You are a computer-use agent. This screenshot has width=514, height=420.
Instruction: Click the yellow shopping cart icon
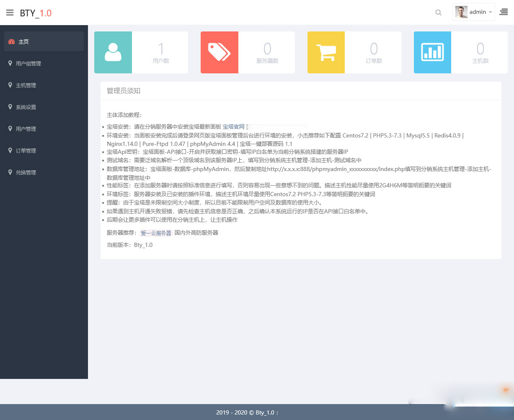pyautogui.click(x=326, y=52)
